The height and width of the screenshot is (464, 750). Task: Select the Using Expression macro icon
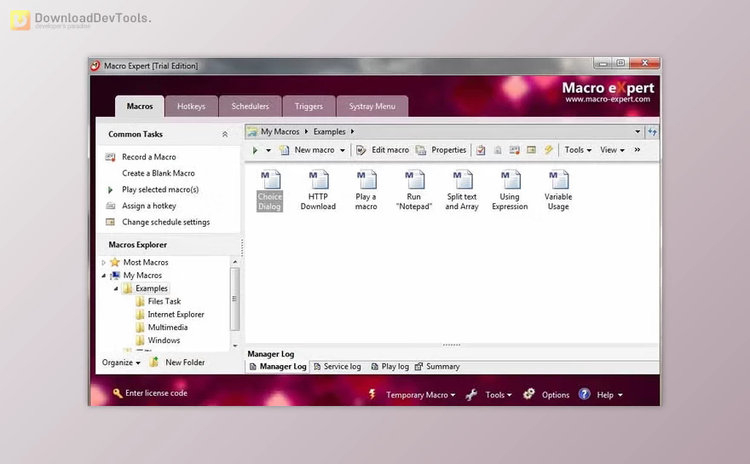pyautogui.click(x=510, y=190)
